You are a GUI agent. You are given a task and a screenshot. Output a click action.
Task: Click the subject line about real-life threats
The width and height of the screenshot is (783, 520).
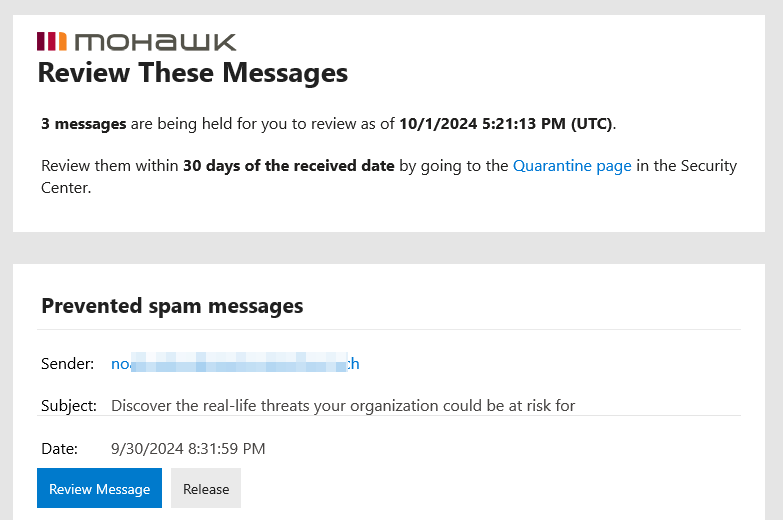coord(343,405)
